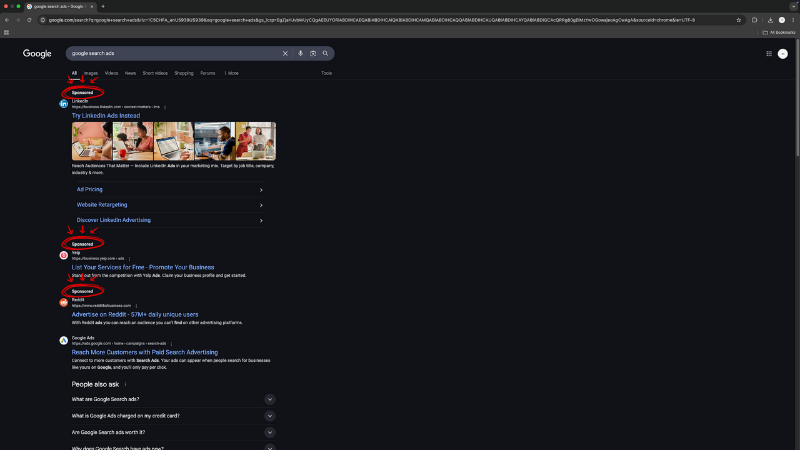Switch to the Forums tab
This screenshot has height=450, width=800.
pyautogui.click(x=208, y=73)
